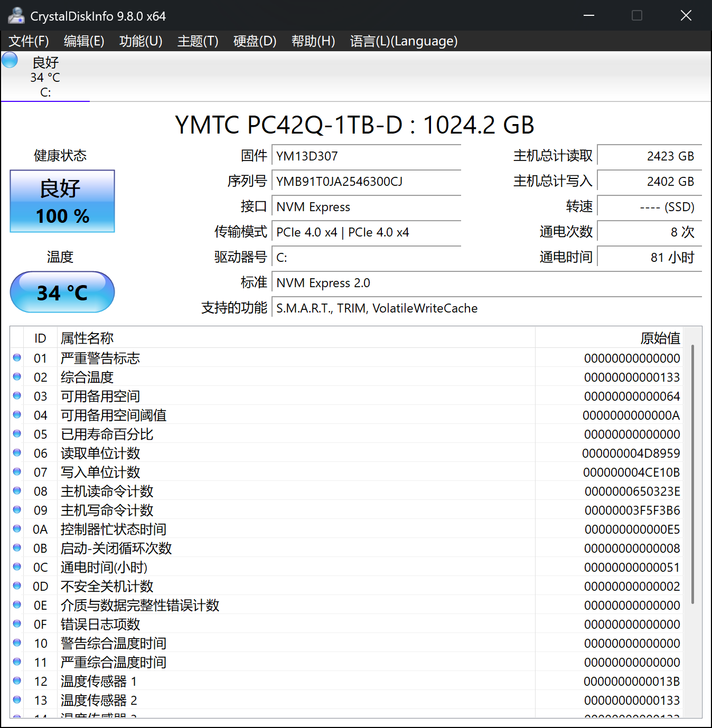Click the status orb for 已用寿命百分比 row

(x=17, y=433)
